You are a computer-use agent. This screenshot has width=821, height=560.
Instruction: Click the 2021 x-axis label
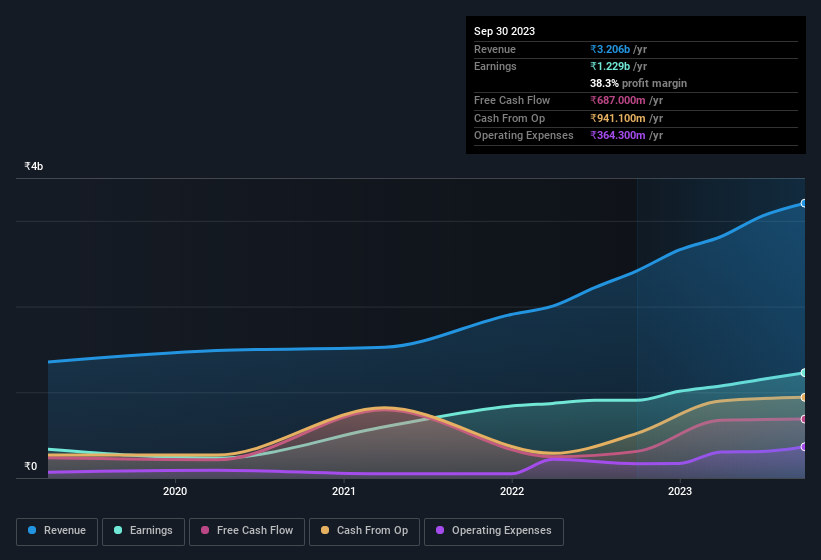[343, 491]
